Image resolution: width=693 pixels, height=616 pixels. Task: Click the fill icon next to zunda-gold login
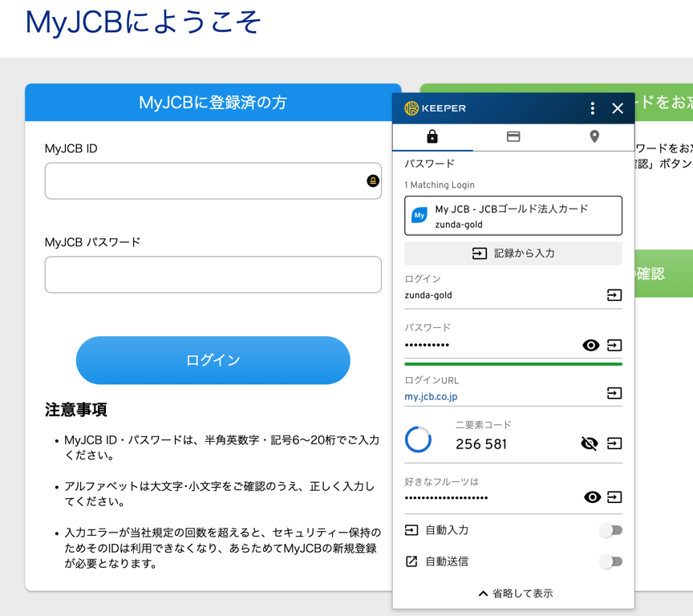click(x=614, y=295)
